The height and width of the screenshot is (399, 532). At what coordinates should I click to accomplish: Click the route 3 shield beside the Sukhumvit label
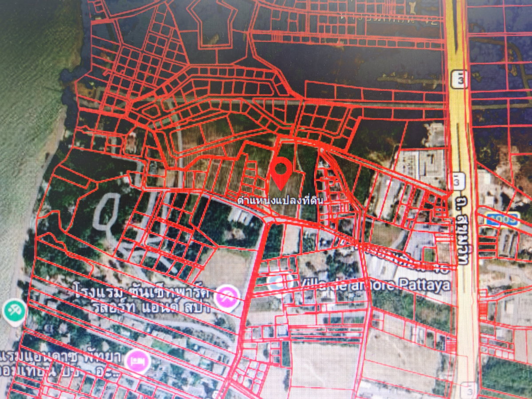[x=456, y=181]
